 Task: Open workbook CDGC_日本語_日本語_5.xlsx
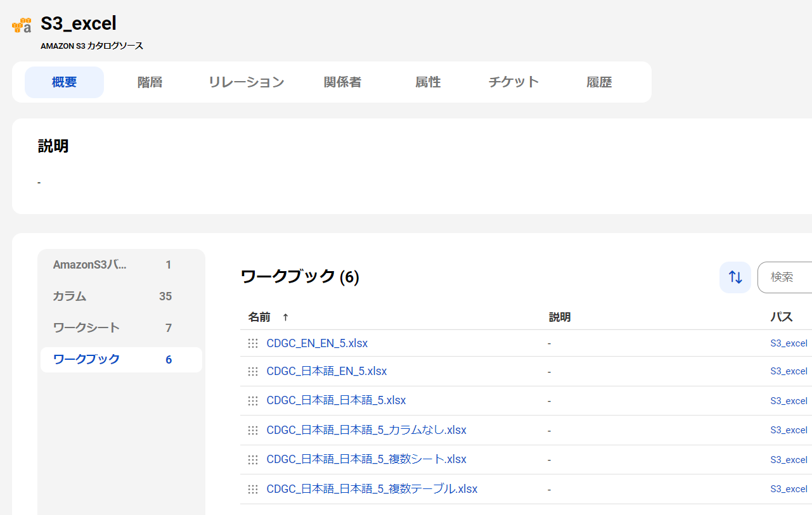coord(336,400)
